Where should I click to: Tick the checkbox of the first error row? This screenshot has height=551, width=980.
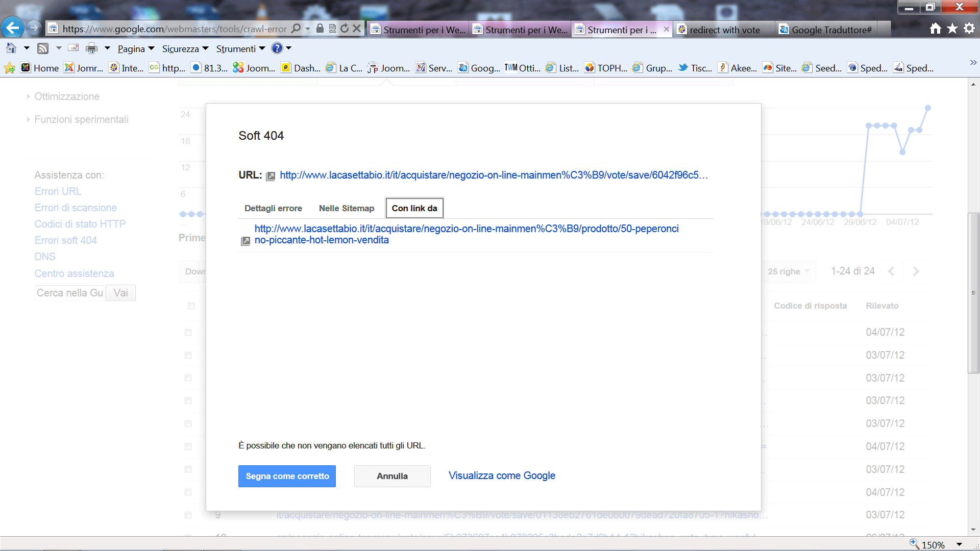point(188,333)
